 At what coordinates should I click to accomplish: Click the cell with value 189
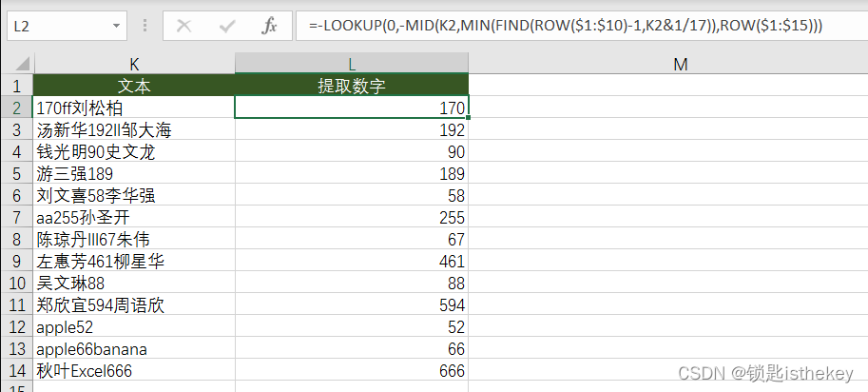[x=352, y=173]
